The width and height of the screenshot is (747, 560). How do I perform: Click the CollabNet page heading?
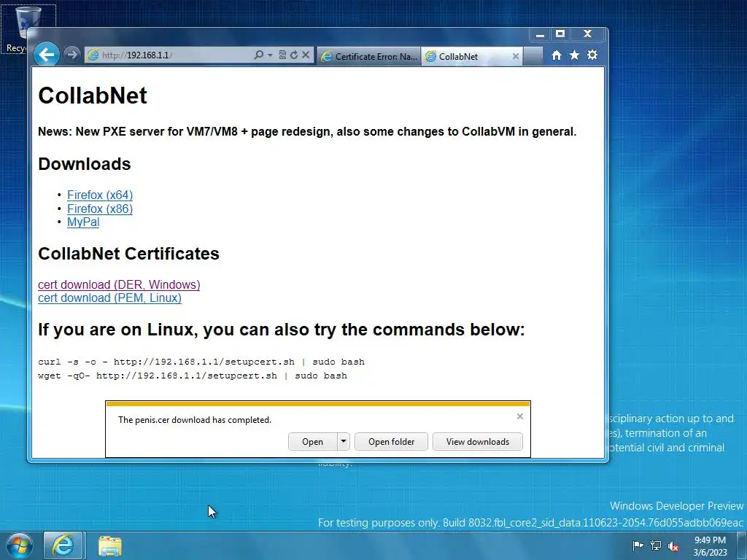click(93, 96)
